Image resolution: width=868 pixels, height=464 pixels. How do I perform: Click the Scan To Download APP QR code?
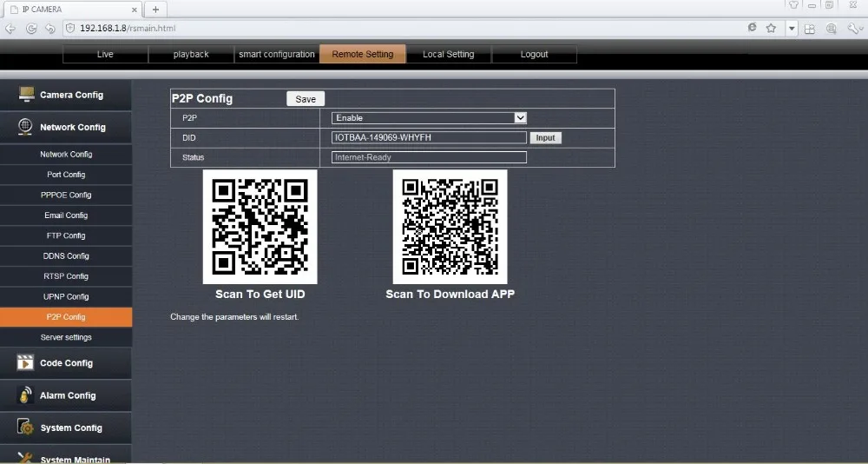(450, 227)
